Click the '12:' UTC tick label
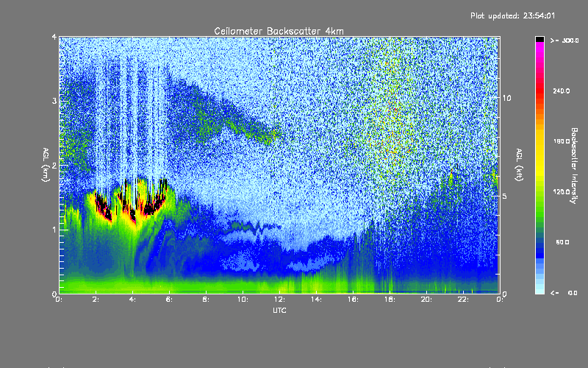 [x=279, y=300]
